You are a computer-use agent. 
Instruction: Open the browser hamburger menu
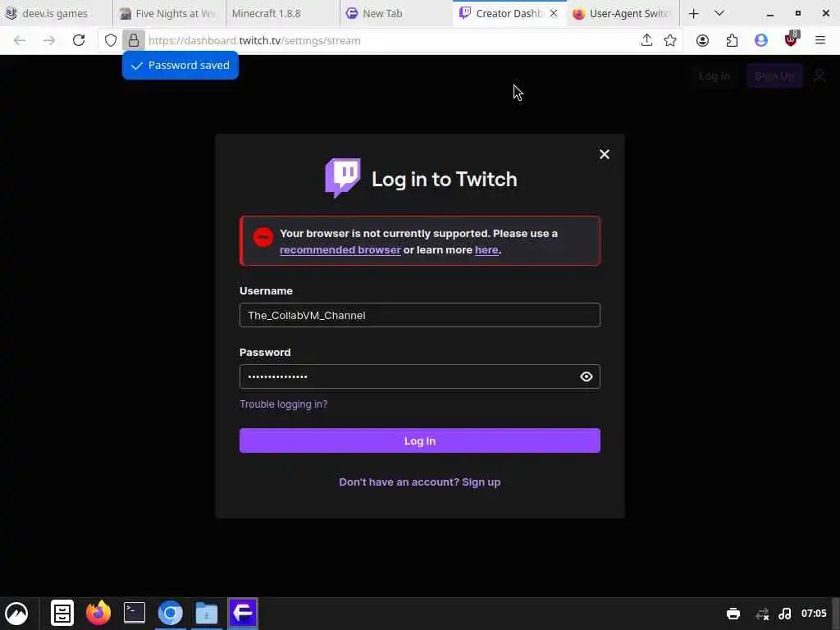820,40
